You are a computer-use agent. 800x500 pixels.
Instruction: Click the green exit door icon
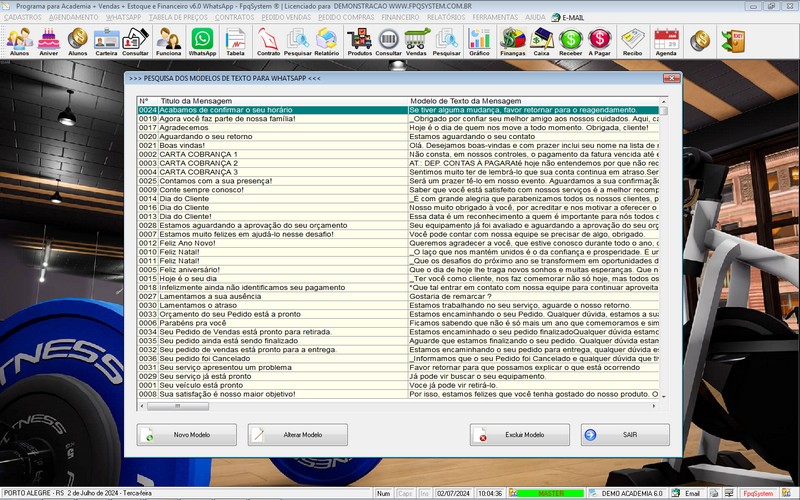[x=733, y=40]
